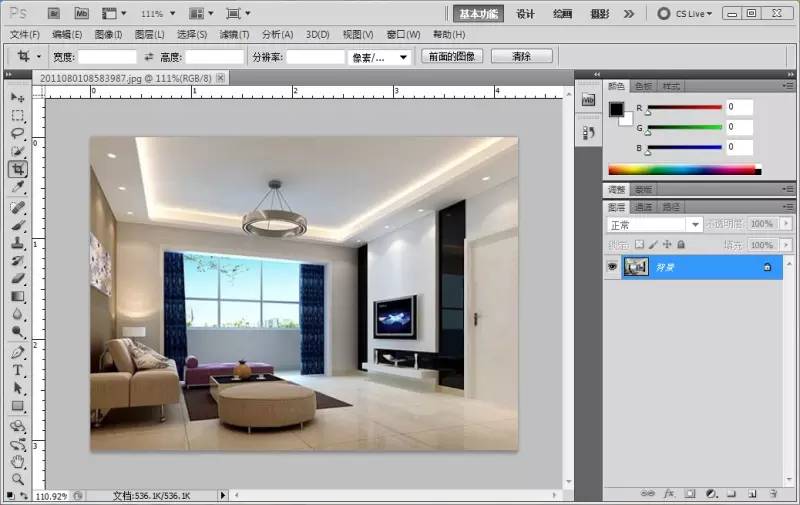Open the 滤镜(T) menu
800x505 pixels.
235,34
